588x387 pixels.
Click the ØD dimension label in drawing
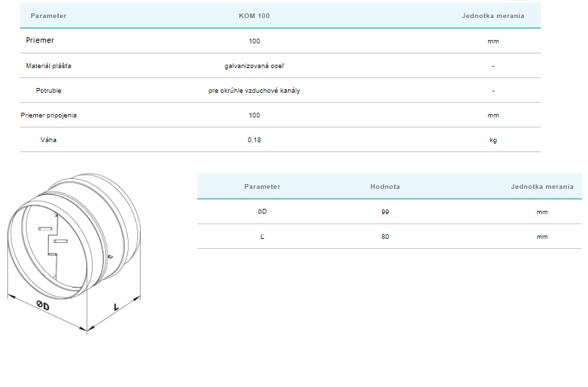[43, 307]
